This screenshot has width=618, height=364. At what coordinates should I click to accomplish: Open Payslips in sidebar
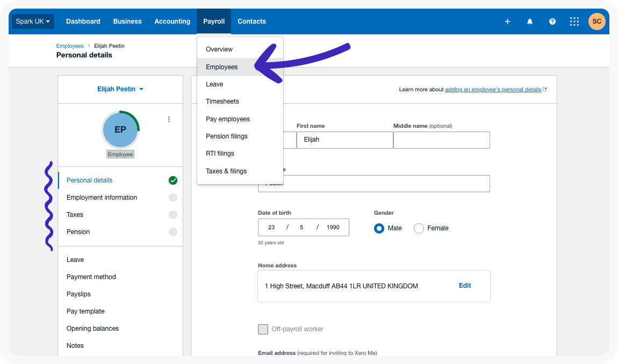[120, 294]
